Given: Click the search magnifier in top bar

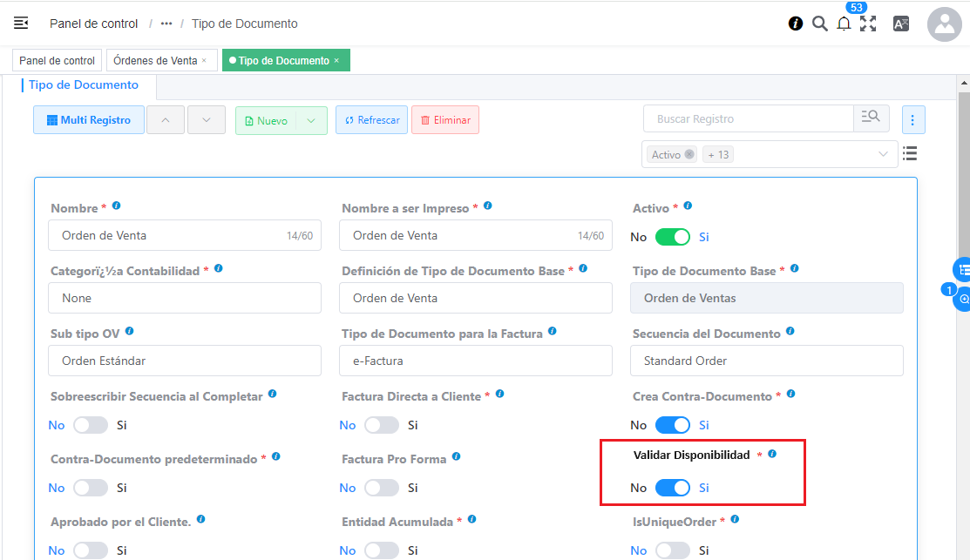Looking at the screenshot, I should 819,24.
